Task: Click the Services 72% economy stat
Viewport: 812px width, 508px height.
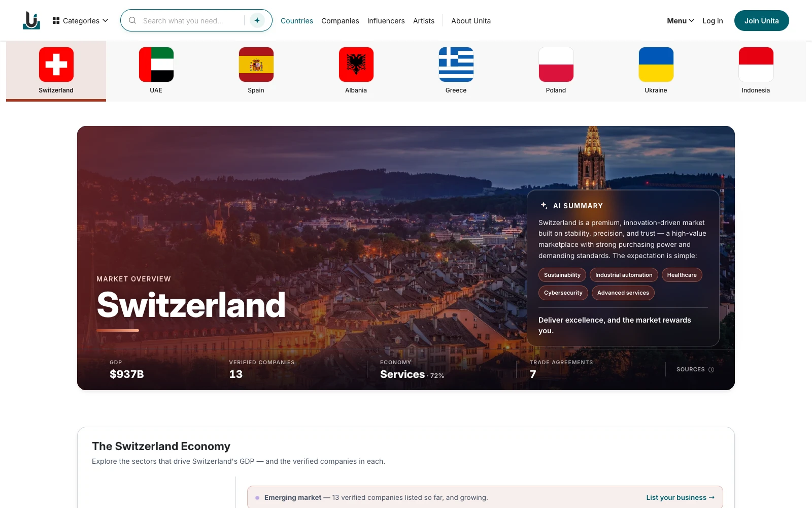Action: tap(412, 374)
